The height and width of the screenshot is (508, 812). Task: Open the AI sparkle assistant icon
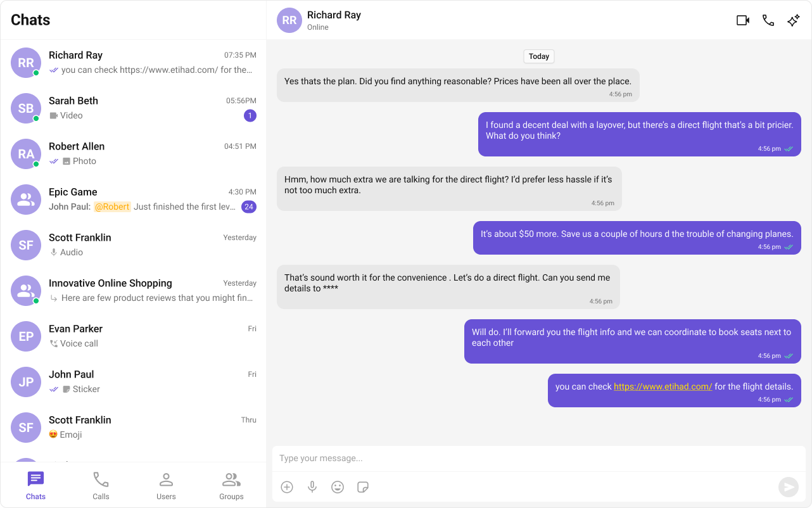[793, 20]
